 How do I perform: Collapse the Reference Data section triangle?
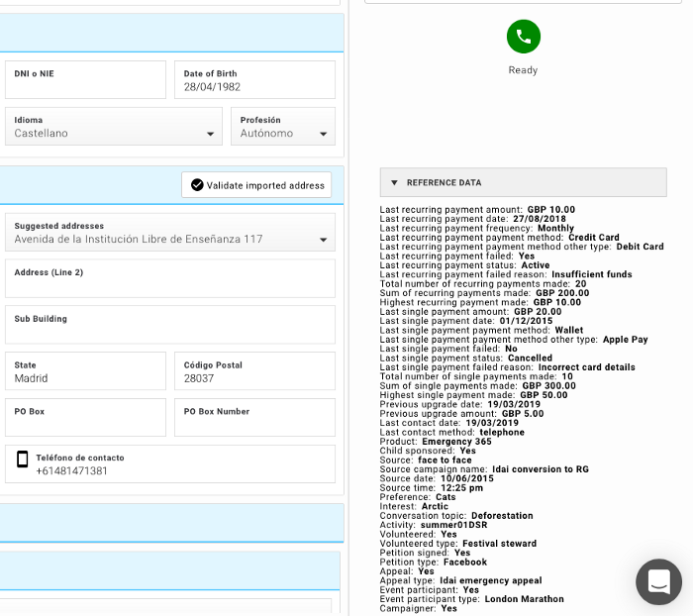(x=394, y=183)
